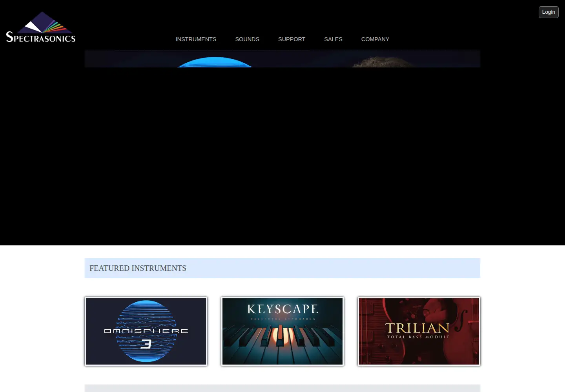Open the Sounds menu
This screenshot has width=565, height=392.
(247, 39)
